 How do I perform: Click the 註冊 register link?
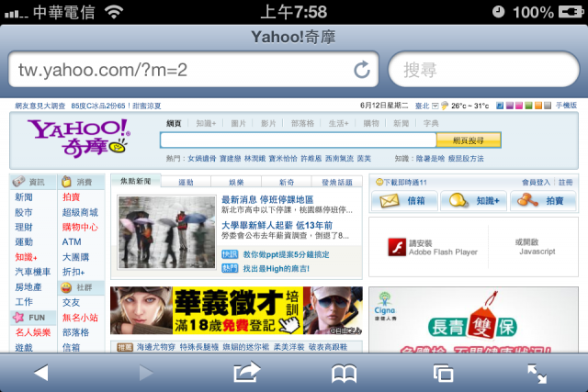click(566, 182)
